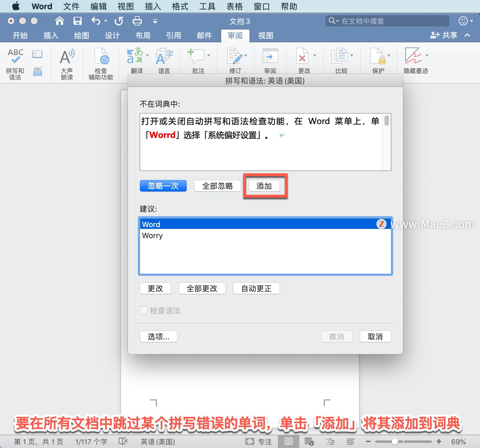This screenshot has width=480, height=448.
Task: Select the Worry suggestion
Action: point(265,235)
